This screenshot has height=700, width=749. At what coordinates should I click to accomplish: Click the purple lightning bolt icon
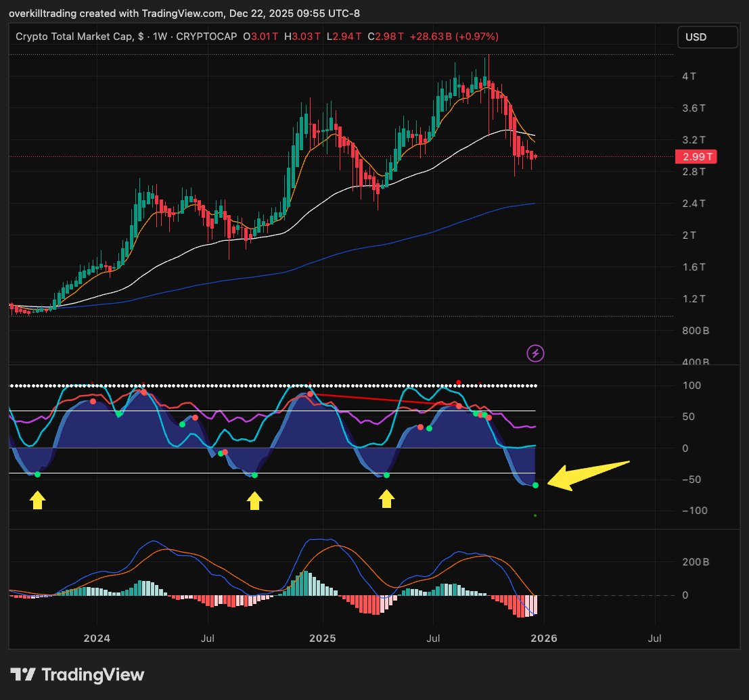[x=535, y=353]
